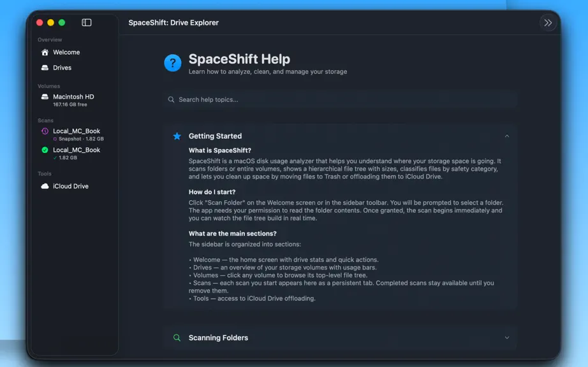Click the double-chevron overflow button
588x367 pixels.
[548, 23]
